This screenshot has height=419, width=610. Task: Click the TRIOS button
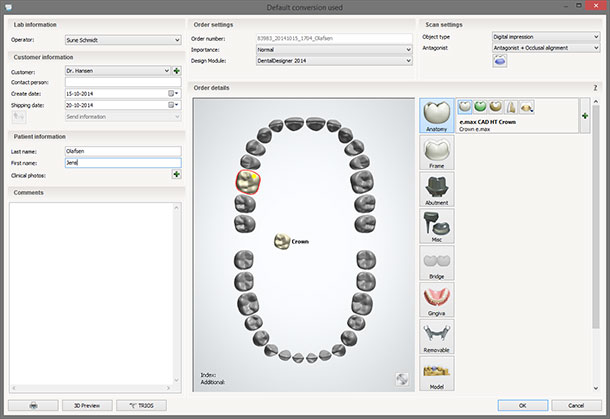(x=142, y=405)
